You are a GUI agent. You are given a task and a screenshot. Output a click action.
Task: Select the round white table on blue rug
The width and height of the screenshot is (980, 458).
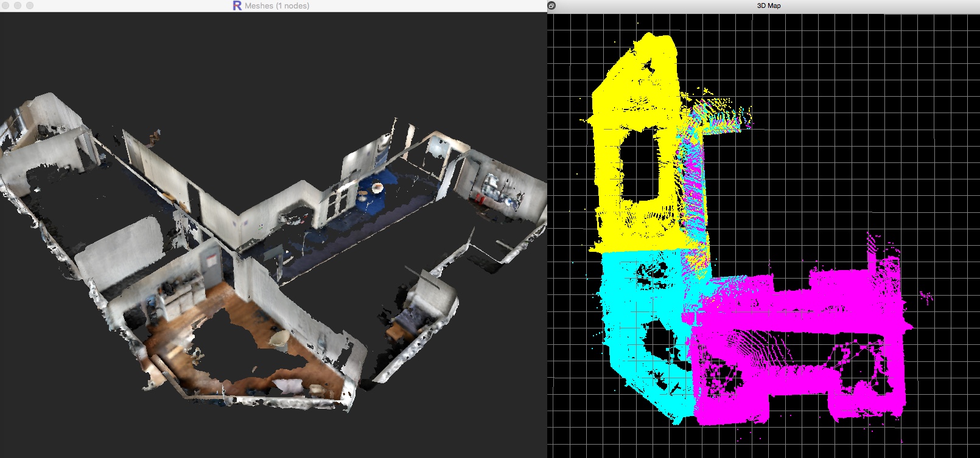pos(377,188)
